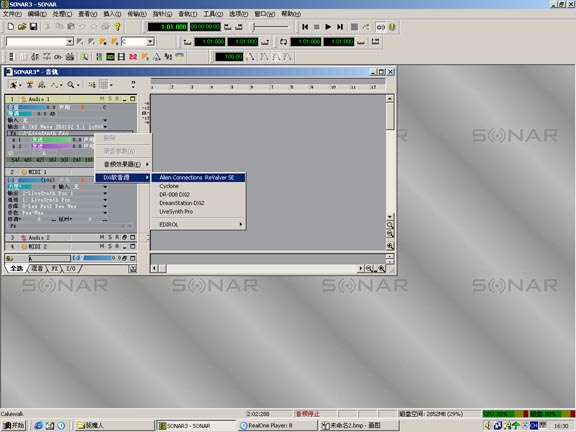Viewport: 576px width, 432px height.
Task: Open the audio effects submenu entry
Action: (123, 164)
